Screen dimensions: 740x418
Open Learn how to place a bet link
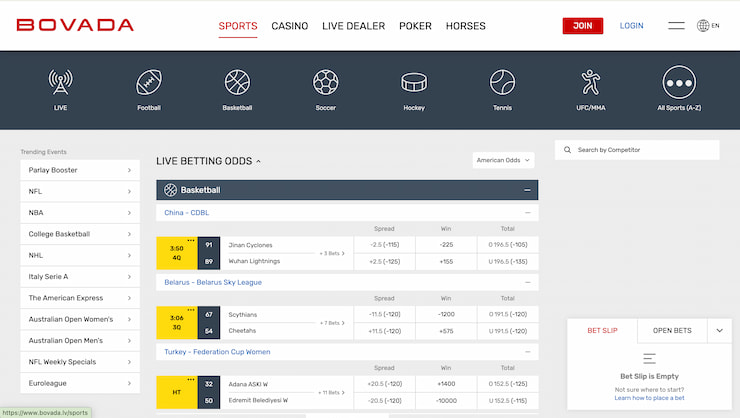point(649,398)
